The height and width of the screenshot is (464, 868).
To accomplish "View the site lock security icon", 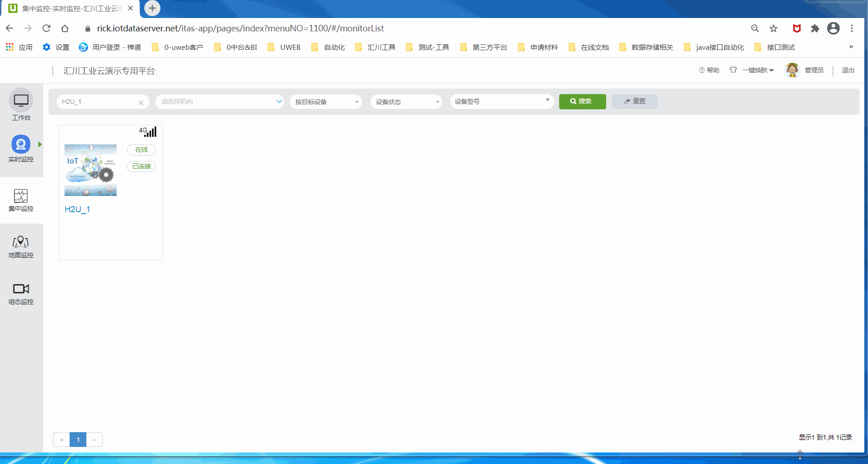I will pyautogui.click(x=88, y=29).
